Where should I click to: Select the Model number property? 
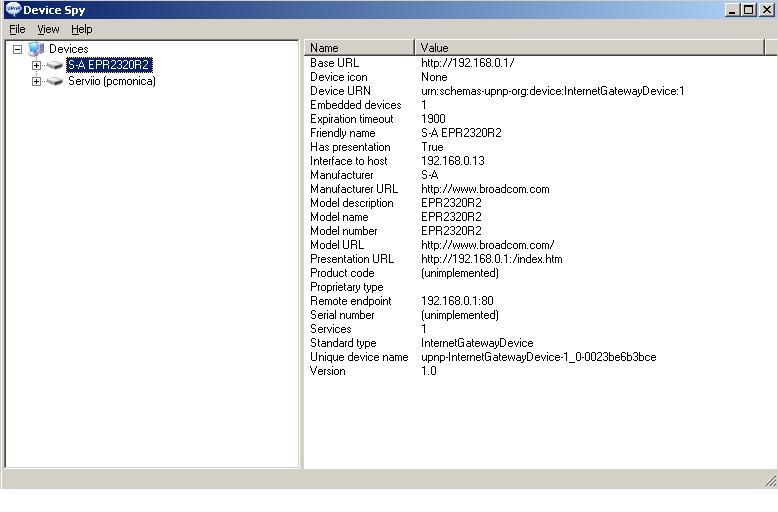pos(344,231)
